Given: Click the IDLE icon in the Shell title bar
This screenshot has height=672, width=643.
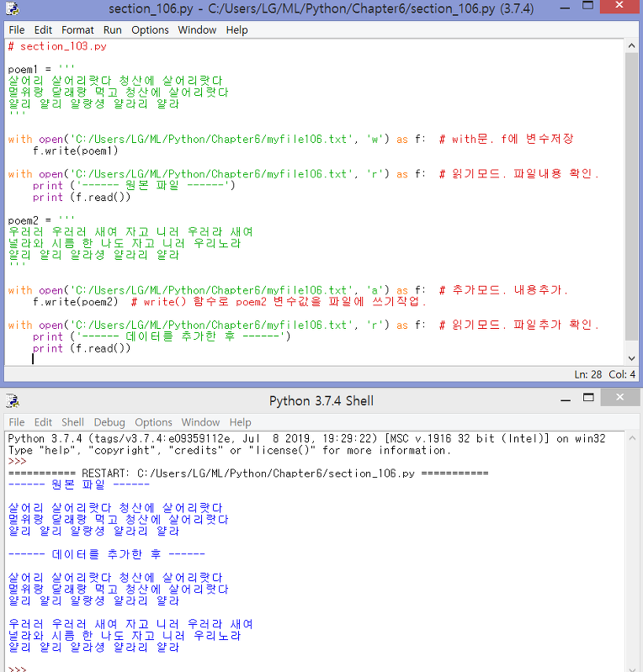Looking at the screenshot, I should pos(13,400).
